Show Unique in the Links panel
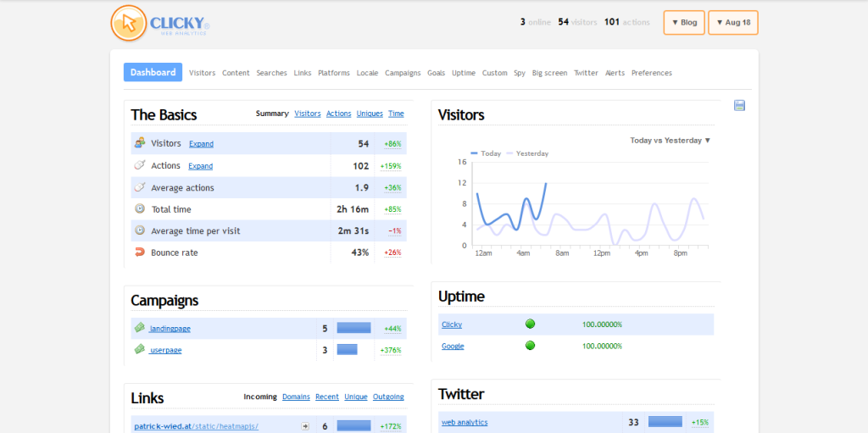The height and width of the screenshot is (433, 868). pos(356,397)
